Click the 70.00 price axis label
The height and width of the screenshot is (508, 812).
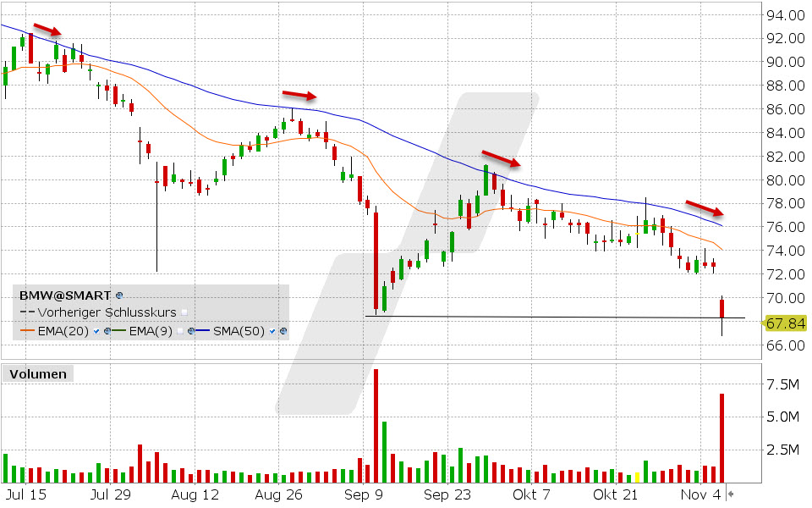click(x=786, y=298)
